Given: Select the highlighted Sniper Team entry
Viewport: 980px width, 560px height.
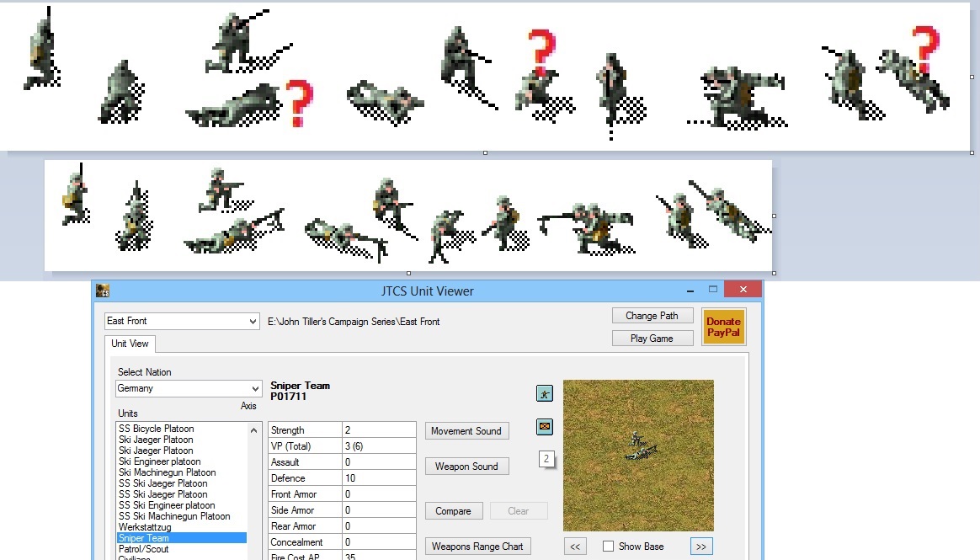Looking at the screenshot, I should click(x=182, y=538).
